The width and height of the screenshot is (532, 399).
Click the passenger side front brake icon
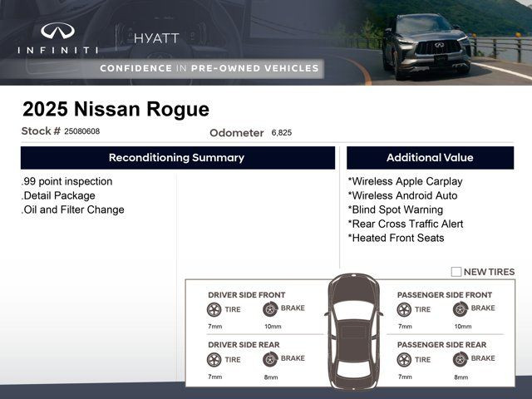pos(460,309)
